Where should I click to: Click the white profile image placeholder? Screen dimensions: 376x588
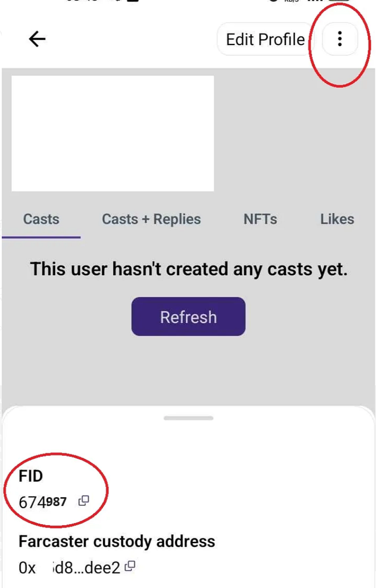tap(112, 133)
